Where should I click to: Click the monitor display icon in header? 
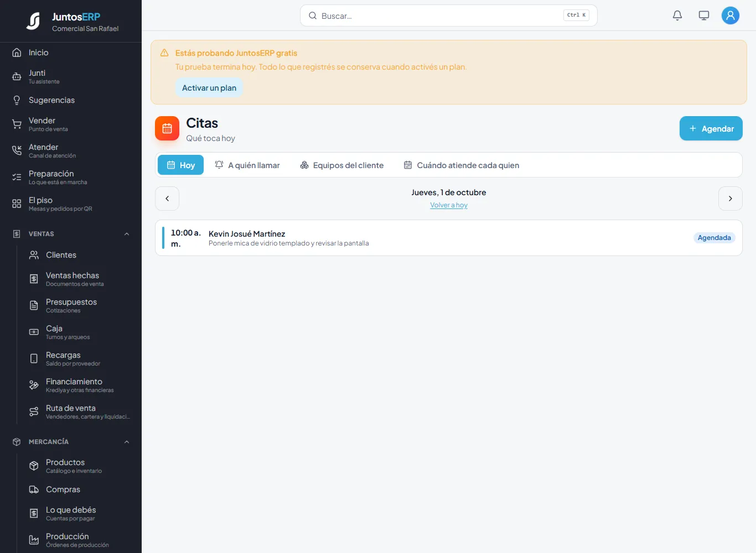tap(704, 15)
